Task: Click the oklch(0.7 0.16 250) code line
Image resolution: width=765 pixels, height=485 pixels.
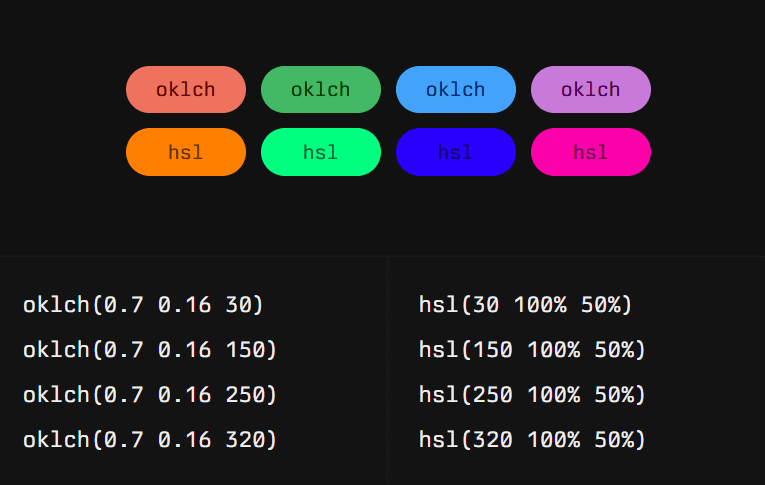Action: coord(150,394)
